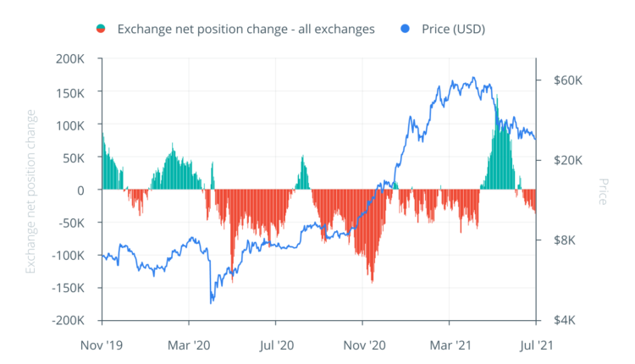The image size is (635, 364).
Task: Select the Mar '21 x-axis label
Action: point(449,345)
